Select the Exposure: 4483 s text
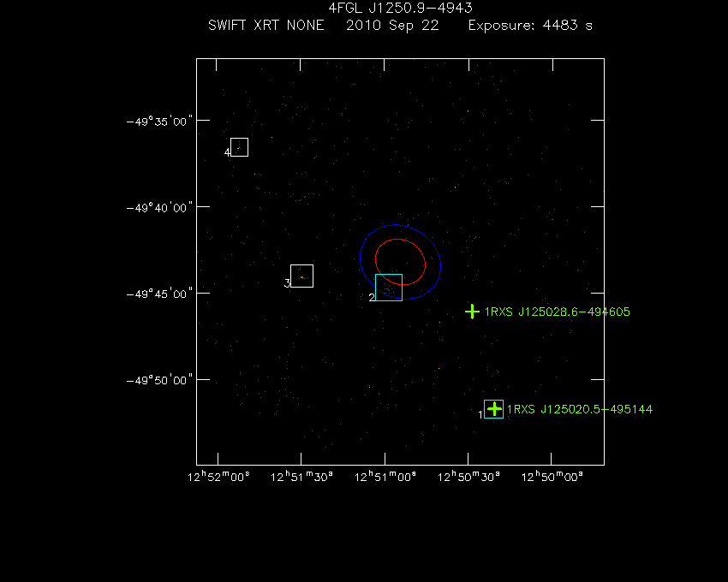The height and width of the screenshot is (582, 728). click(530, 25)
